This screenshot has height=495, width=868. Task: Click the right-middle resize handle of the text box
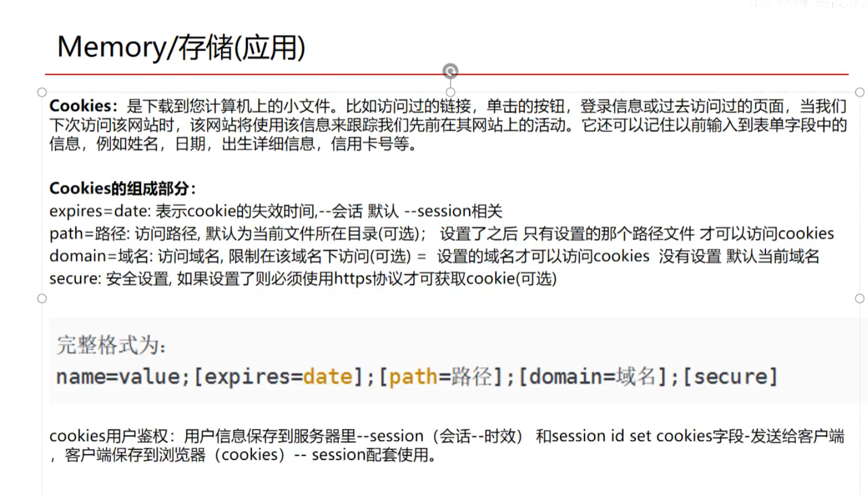[x=860, y=298]
